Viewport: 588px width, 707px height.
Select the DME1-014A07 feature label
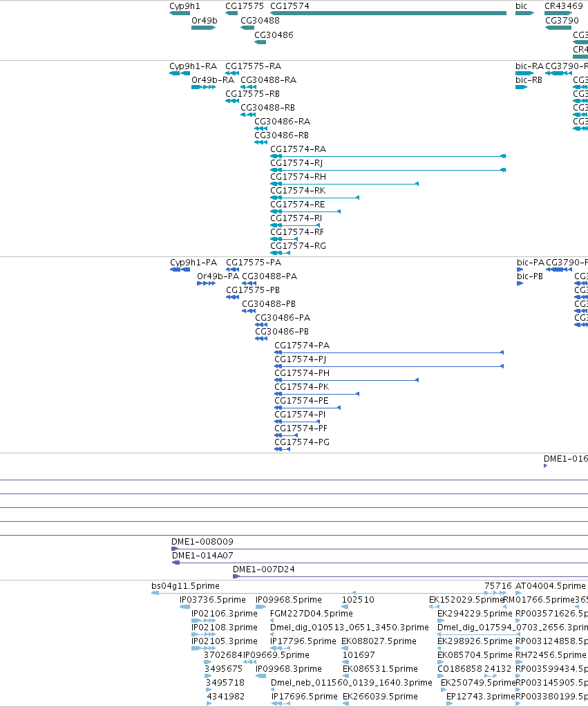click(x=202, y=556)
